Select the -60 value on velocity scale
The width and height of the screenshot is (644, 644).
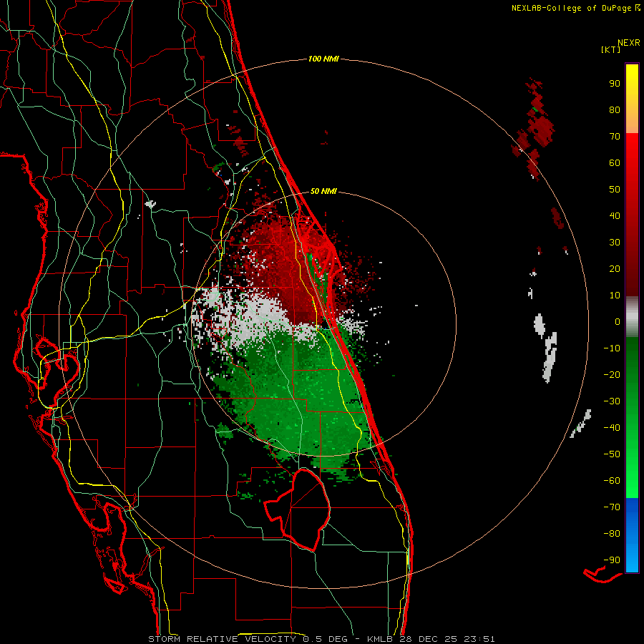point(612,481)
